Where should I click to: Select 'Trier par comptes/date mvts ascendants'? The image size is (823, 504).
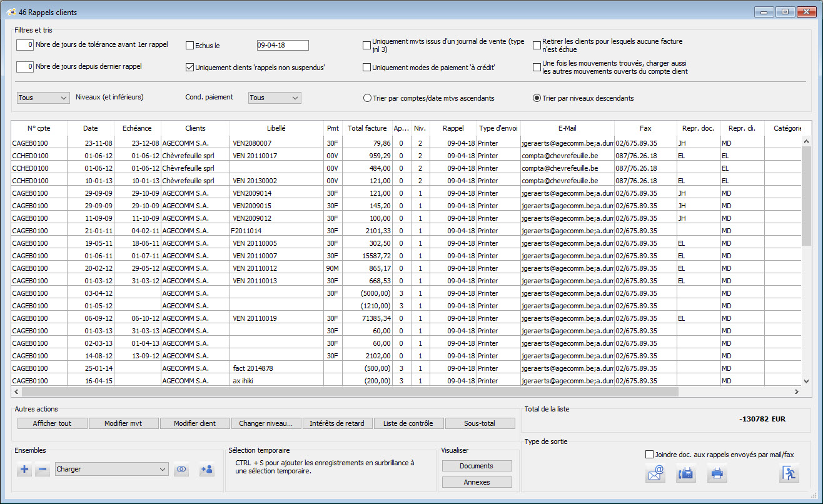[368, 98]
